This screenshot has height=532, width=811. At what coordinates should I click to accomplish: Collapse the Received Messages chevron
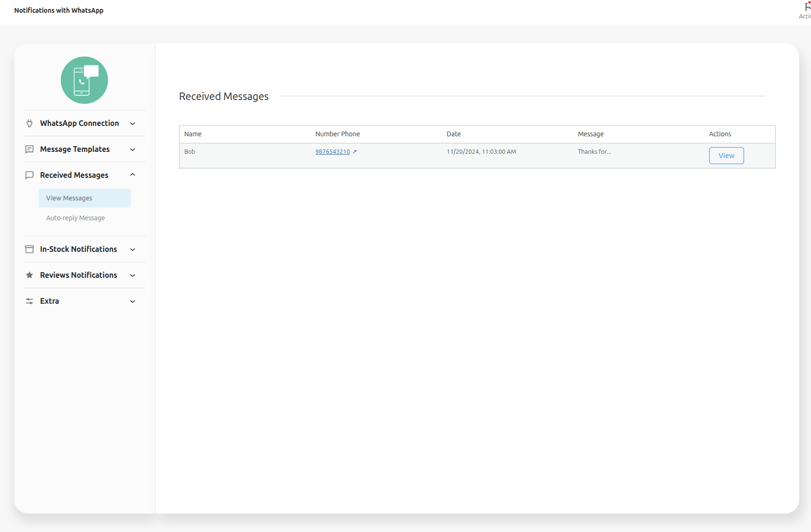[x=132, y=175]
